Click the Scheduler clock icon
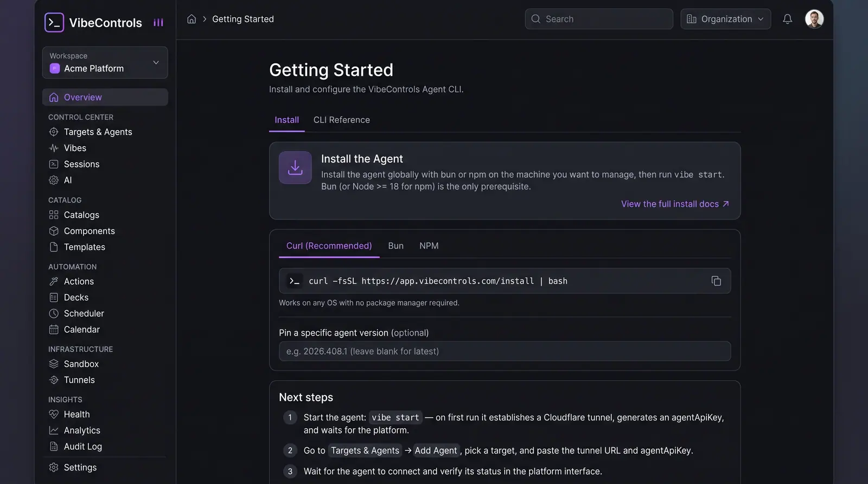This screenshot has height=484, width=868. (x=54, y=313)
